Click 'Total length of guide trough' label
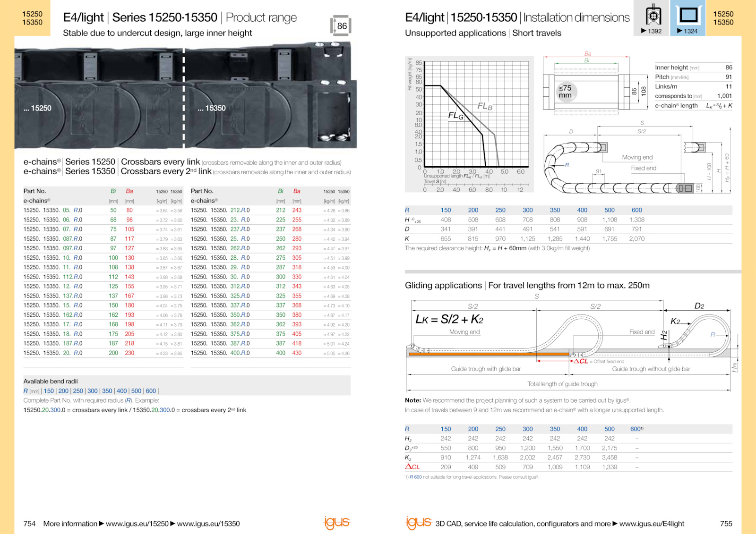The height and width of the screenshot is (534, 756). pos(562,384)
